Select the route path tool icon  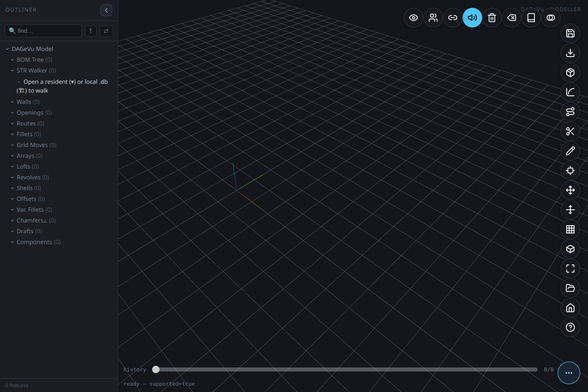coord(570,112)
